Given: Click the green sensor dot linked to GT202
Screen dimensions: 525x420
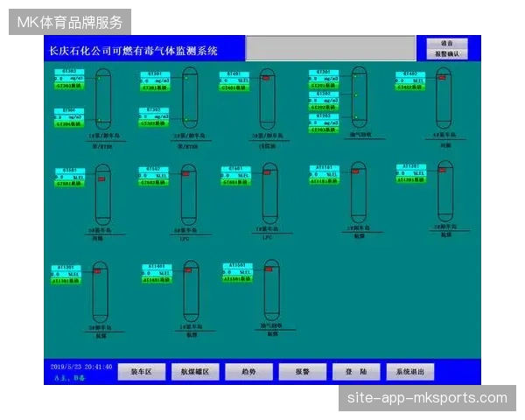Looking at the screenshot, I should (356, 95).
